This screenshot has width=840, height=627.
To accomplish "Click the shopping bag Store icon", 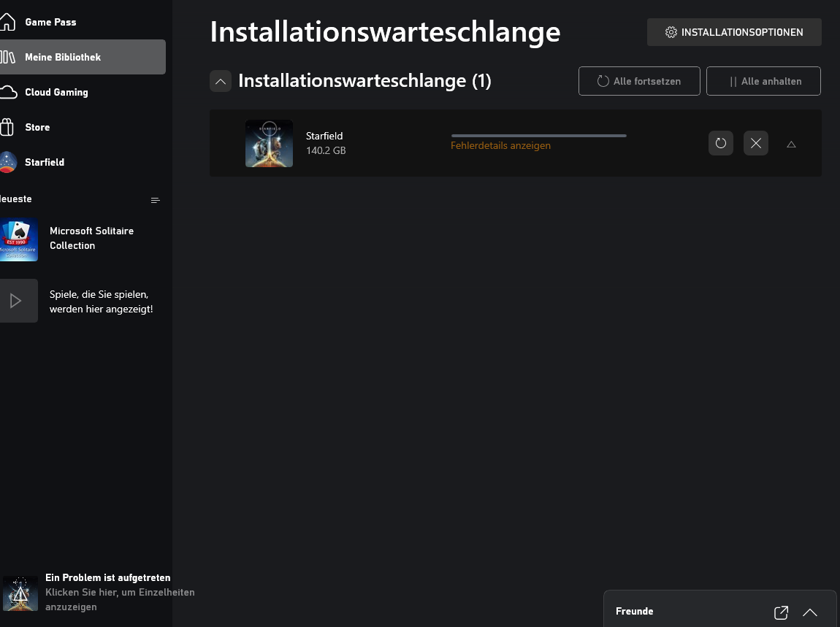I will tap(7, 127).
